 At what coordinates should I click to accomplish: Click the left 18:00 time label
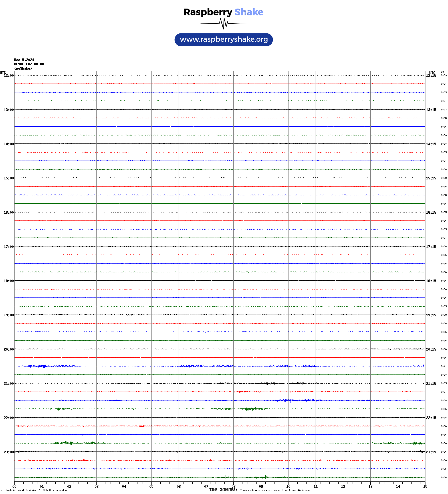9,281
